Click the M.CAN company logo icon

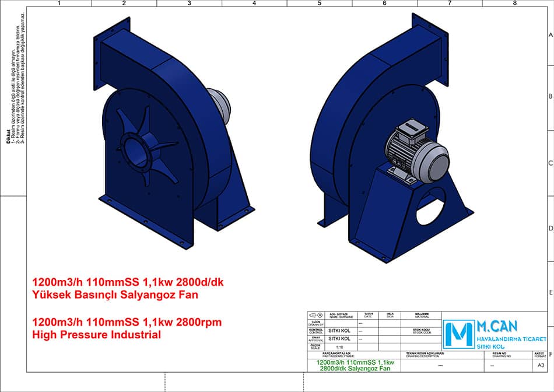click(x=458, y=334)
